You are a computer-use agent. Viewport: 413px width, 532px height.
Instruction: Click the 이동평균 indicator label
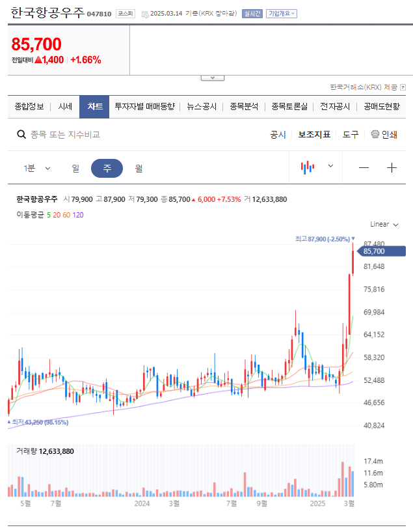coord(30,215)
